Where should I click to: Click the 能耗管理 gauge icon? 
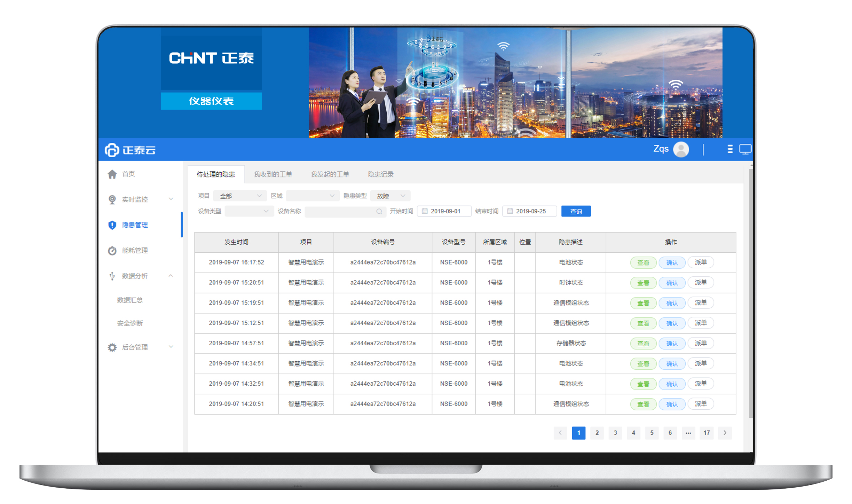pyautogui.click(x=112, y=251)
